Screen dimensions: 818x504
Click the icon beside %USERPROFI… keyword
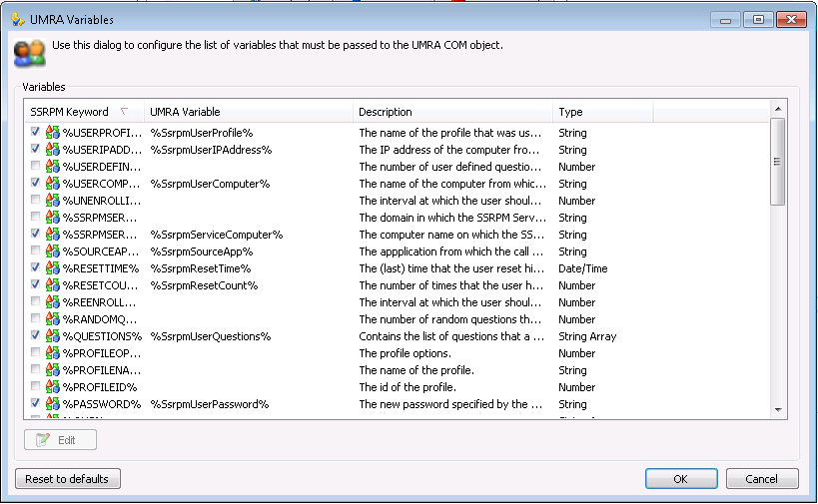pos(53,133)
